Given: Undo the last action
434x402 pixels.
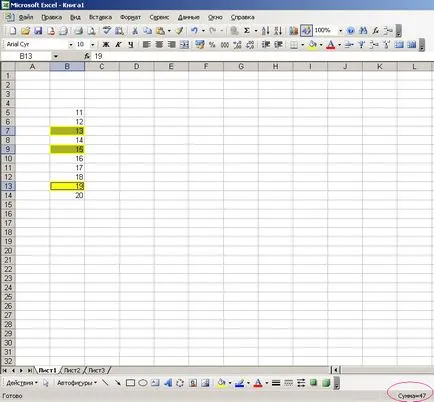Looking at the screenshot, I should 194,31.
